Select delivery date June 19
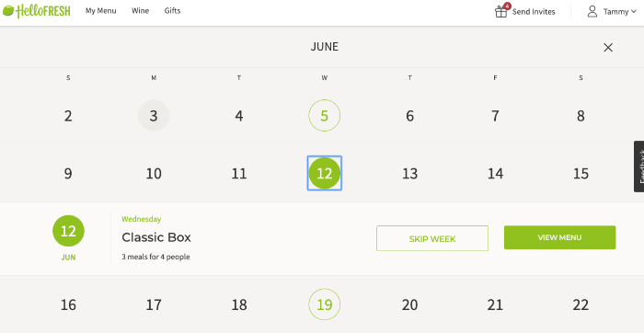The image size is (644, 333). click(325, 304)
